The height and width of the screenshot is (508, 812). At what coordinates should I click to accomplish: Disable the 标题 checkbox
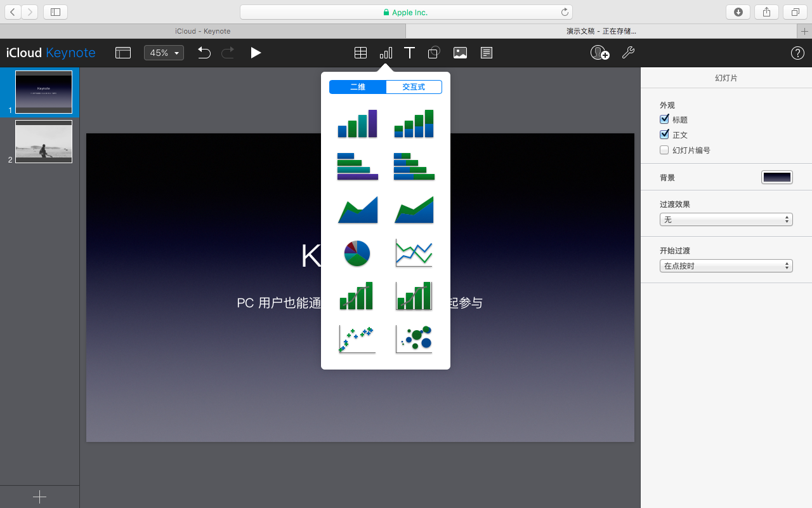click(664, 119)
